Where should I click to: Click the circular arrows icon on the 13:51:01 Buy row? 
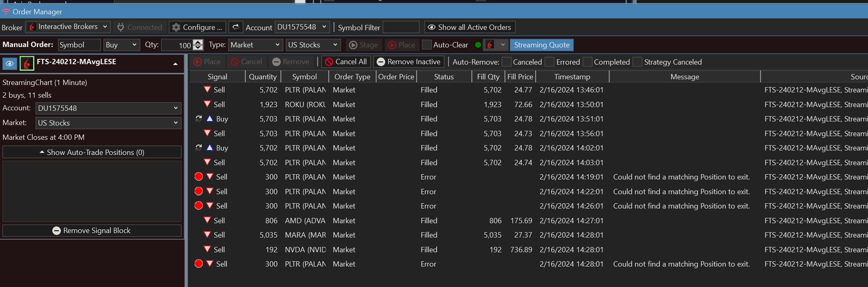(199, 119)
